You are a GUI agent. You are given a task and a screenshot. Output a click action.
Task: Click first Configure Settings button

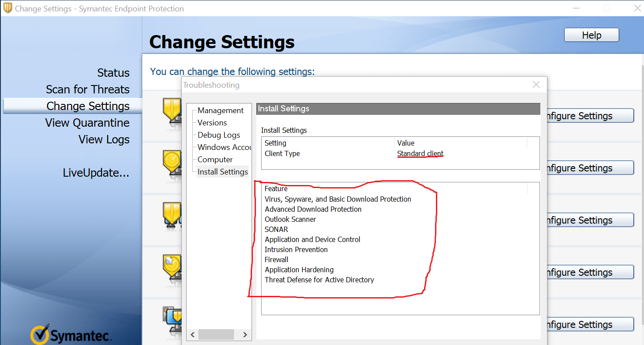590,116
